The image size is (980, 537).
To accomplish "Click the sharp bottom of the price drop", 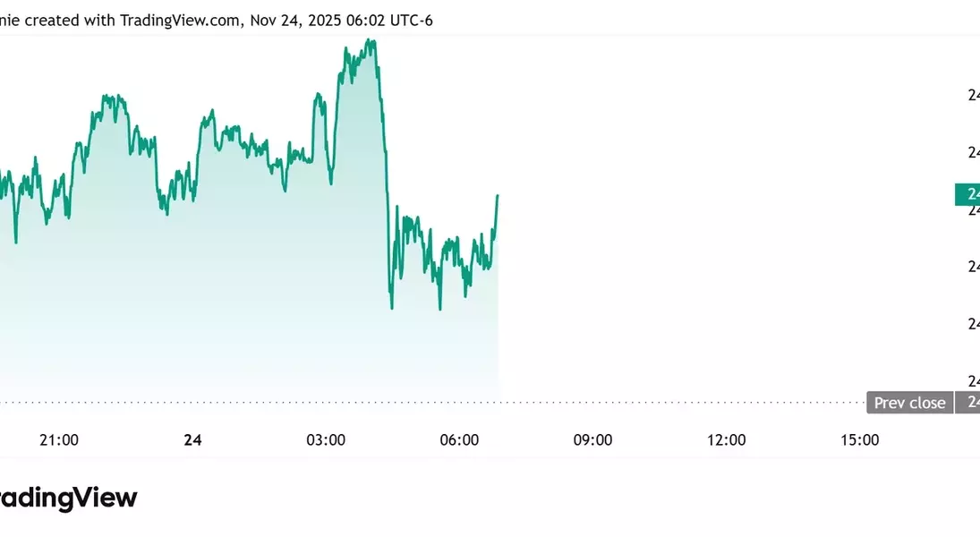I will click(x=392, y=308).
